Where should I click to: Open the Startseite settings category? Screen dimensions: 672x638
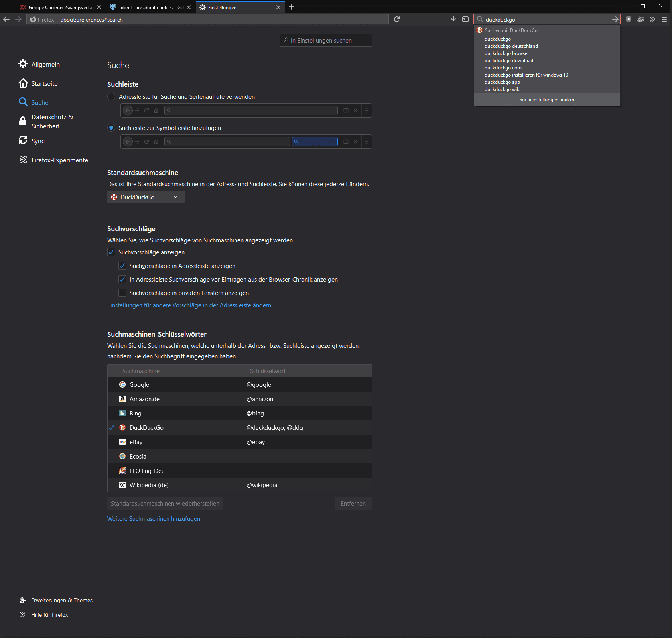[x=38, y=83]
